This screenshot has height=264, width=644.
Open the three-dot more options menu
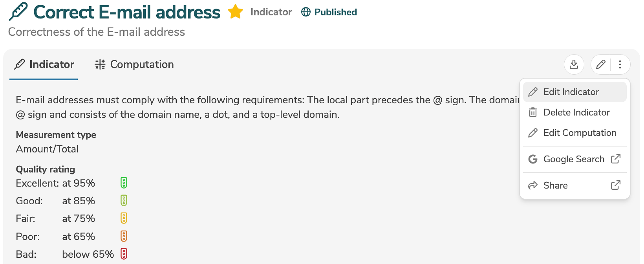(620, 64)
